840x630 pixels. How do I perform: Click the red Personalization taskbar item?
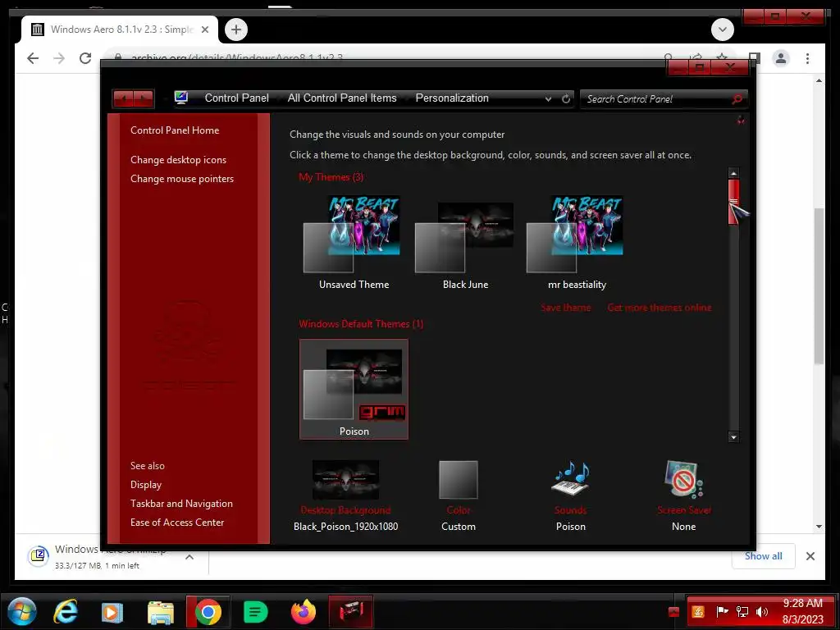tap(350, 611)
